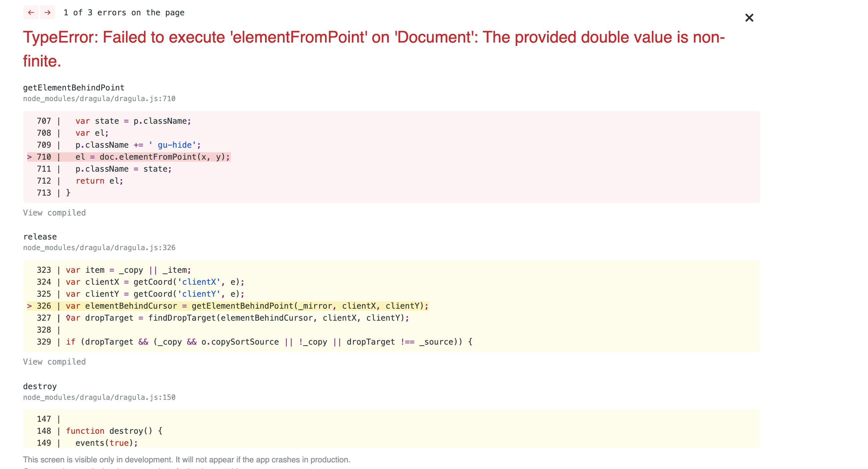
Task: Click the destroy stack frame name
Action: click(40, 386)
